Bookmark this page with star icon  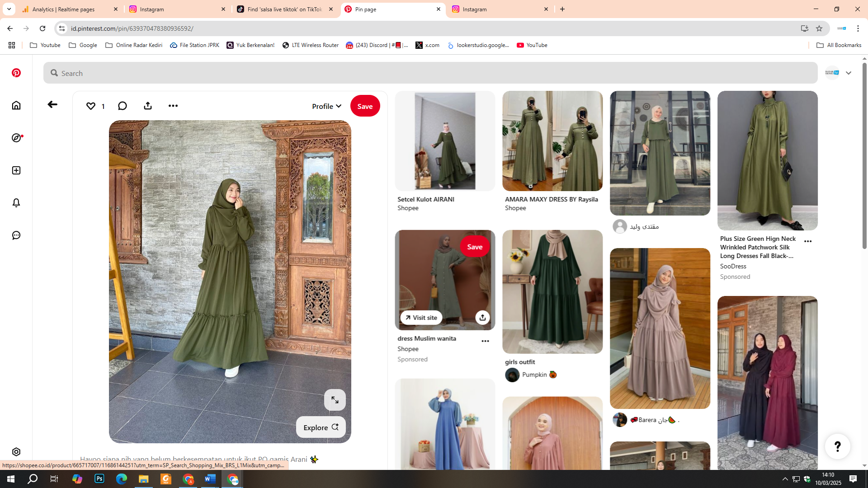[819, 28]
